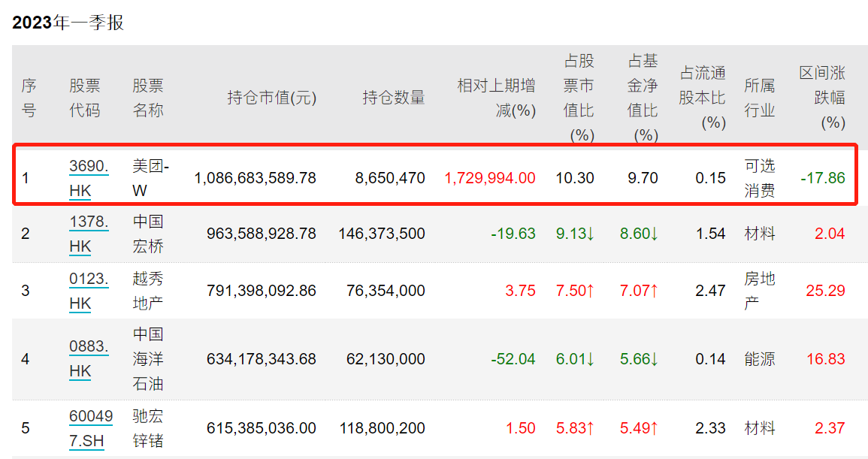
Task: Select the 美团-W stock name cell
Action: point(150,178)
